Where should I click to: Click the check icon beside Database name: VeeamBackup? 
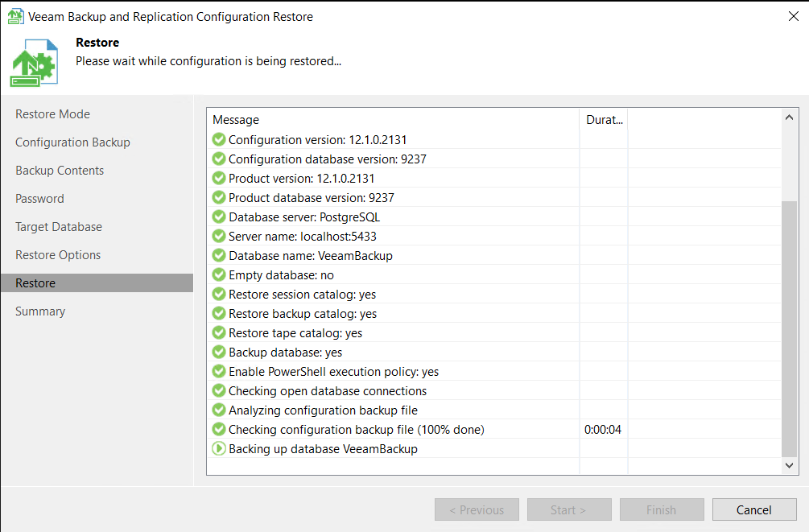(x=219, y=255)
